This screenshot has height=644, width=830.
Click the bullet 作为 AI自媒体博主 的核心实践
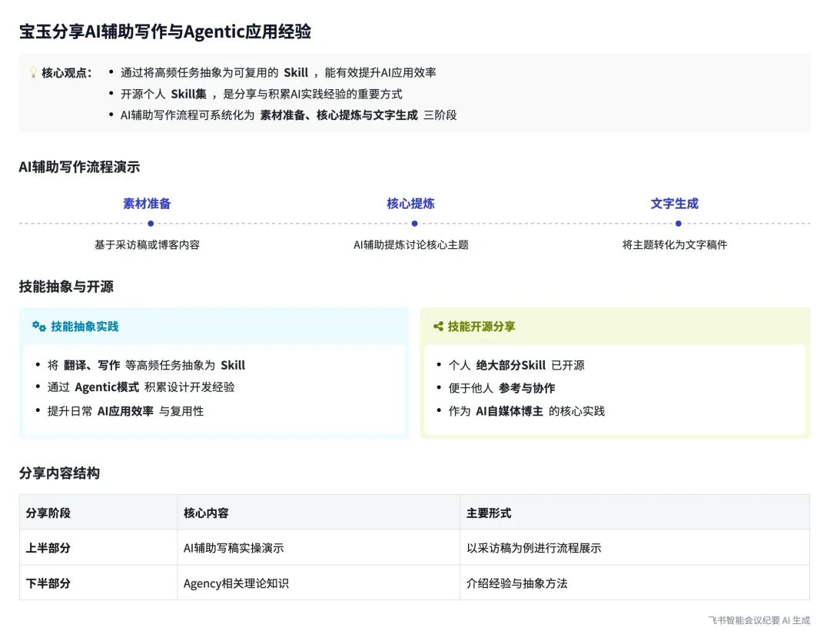[x=526, y=411]
